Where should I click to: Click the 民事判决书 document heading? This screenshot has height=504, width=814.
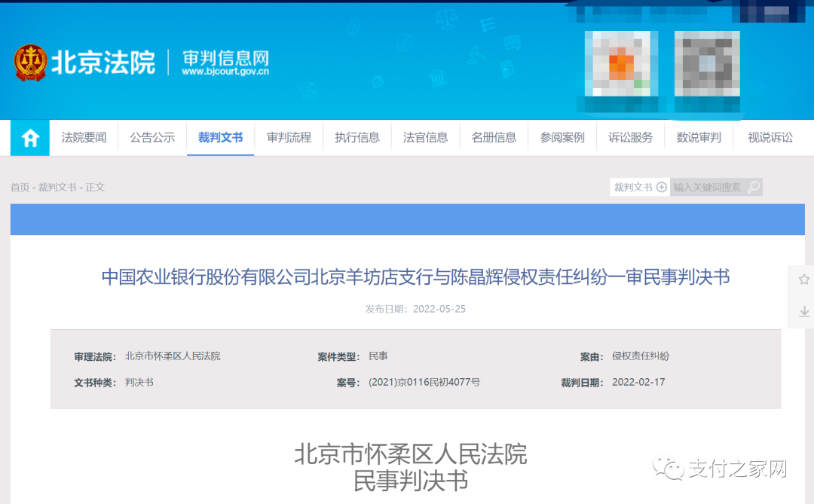pyautogui.click(x=411, y=481)
